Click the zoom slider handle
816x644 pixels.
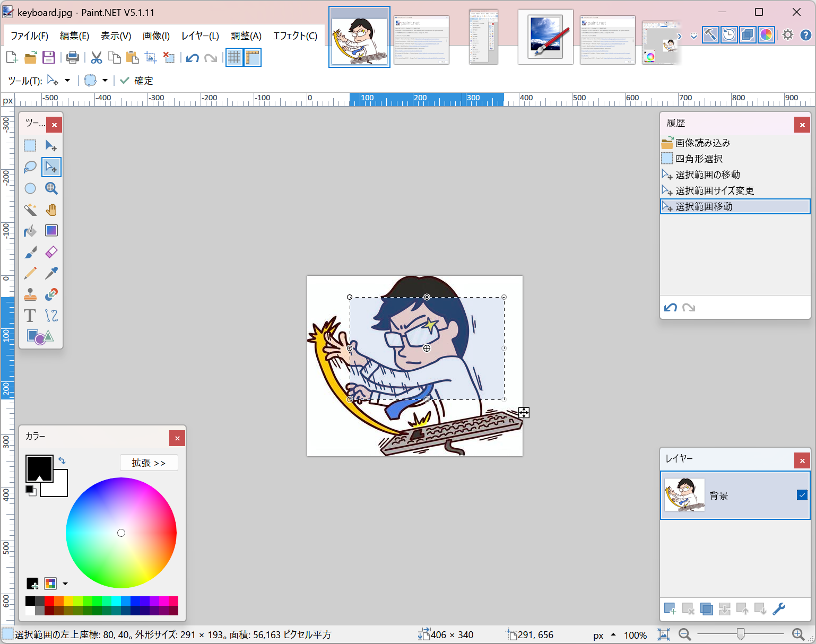741,634
